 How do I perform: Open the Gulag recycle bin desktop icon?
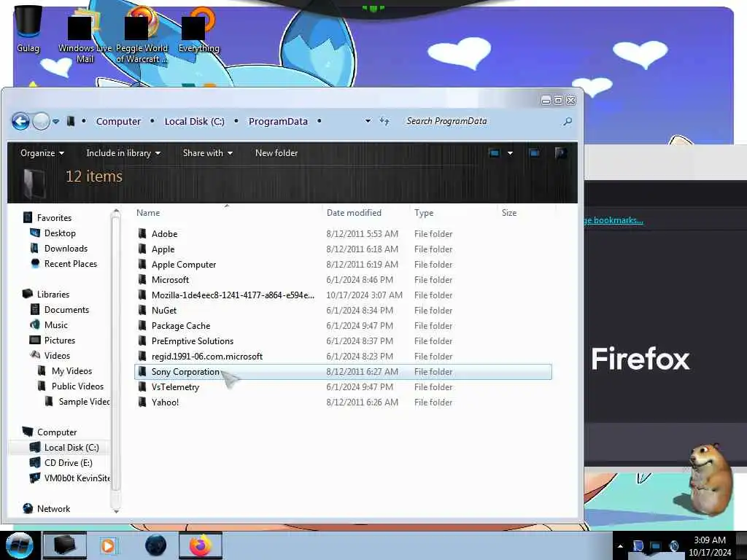[x=28, y=28]
